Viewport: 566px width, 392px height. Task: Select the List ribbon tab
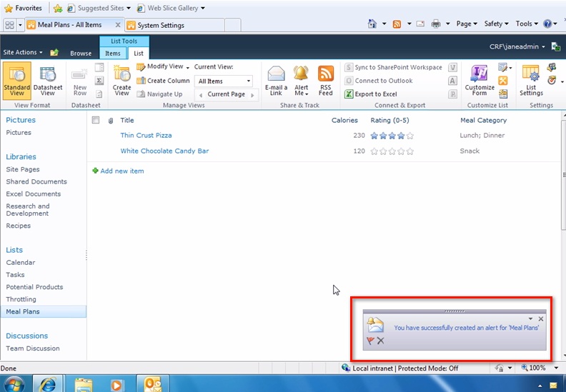click(x=139, y=54)
